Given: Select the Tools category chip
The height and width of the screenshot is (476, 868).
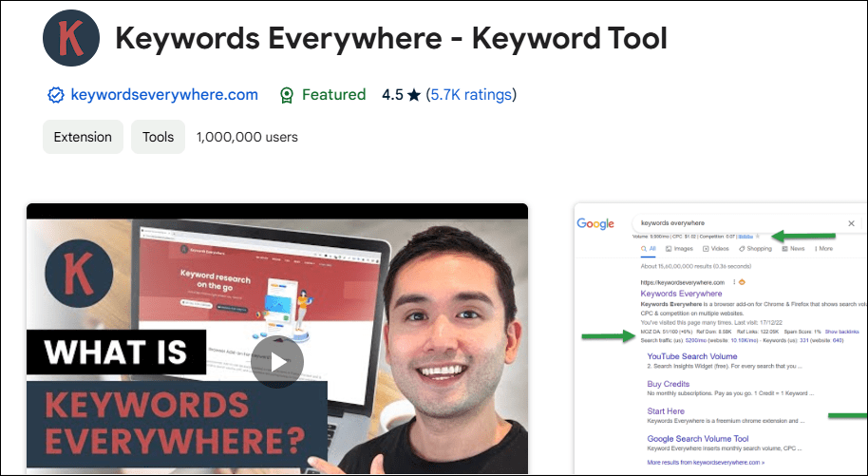Looking at the screenshot, I should [x=158, y=137].
